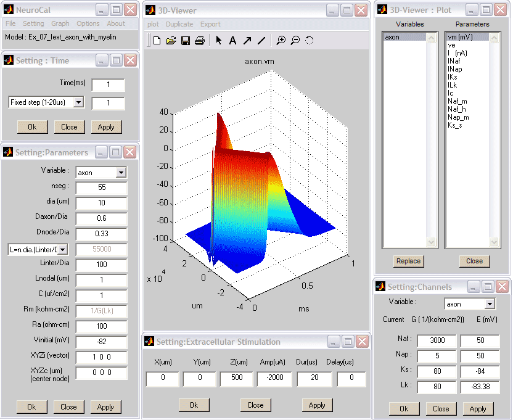Screen dimensions: 513x420
Task: Open the Variable axon dropdown in Setting:Channels
Action: tap(490, 304)
